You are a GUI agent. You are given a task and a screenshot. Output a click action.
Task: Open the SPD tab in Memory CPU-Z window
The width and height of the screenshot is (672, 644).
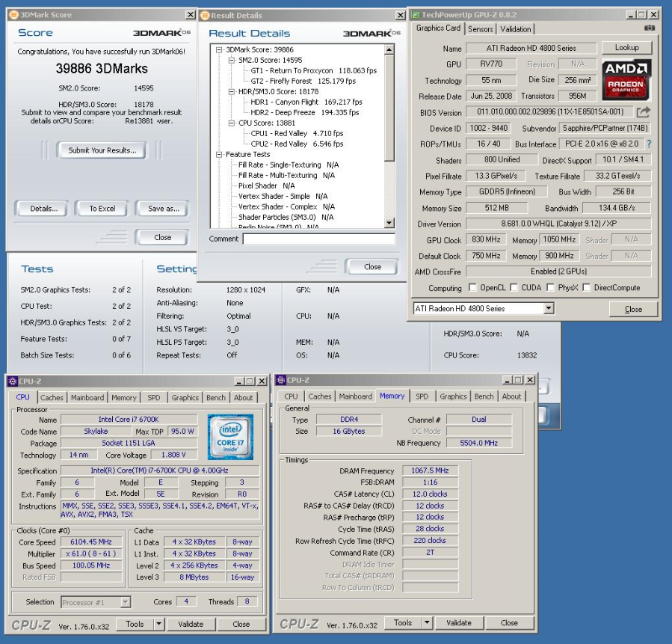pos(422,396)
